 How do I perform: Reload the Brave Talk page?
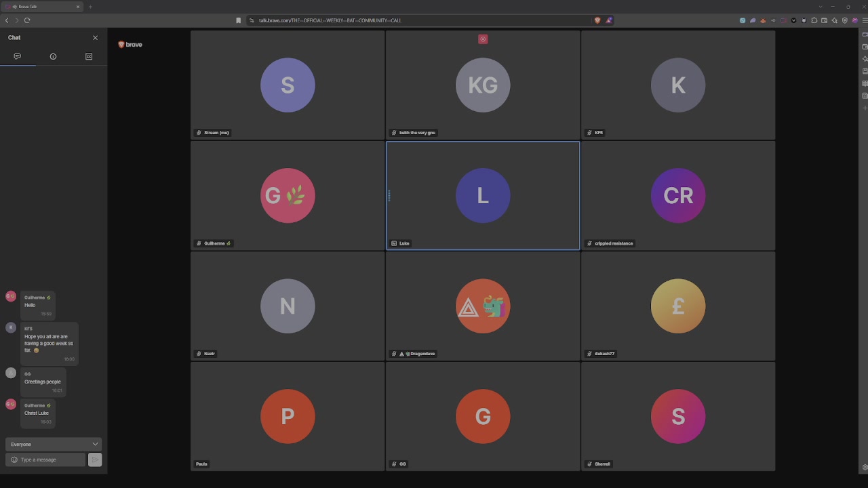pos(27,20)
